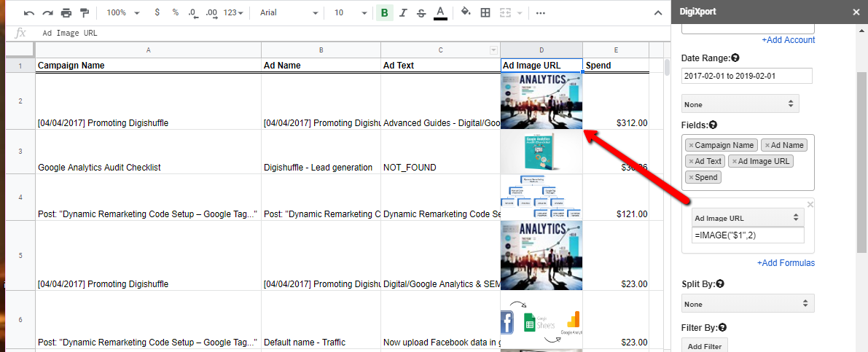Screen dimensions: 868x352
Task: Open the zoom 100% dropdown
Action: click(x=123, y=12)
